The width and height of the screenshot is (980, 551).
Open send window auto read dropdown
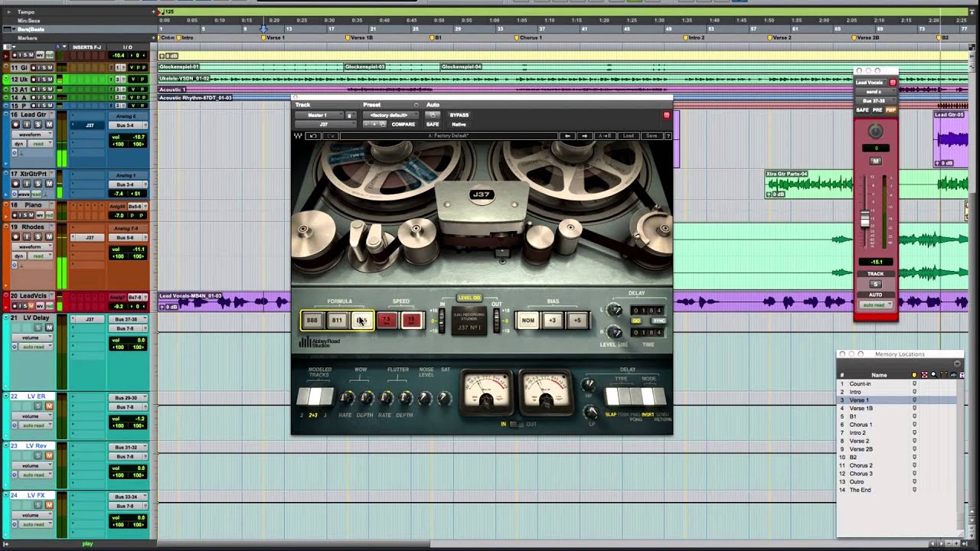coord(876,305)
